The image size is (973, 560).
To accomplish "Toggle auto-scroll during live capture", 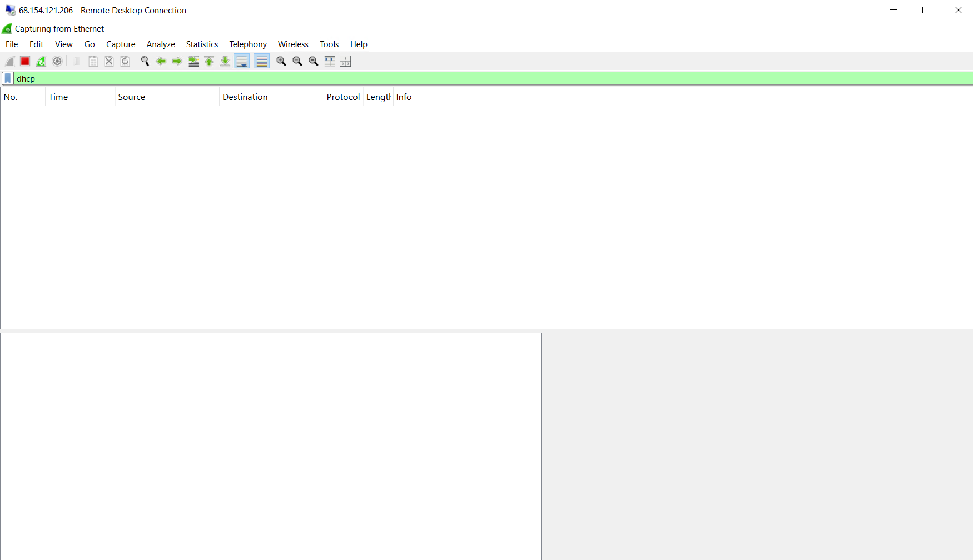I will (242, 61).
